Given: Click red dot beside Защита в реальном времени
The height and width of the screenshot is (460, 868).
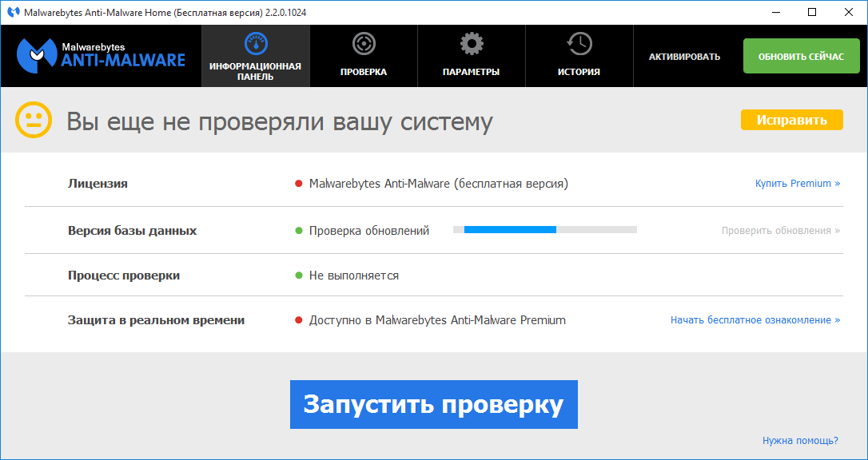Looking at the screenshot, I should [x=299, y=320].
